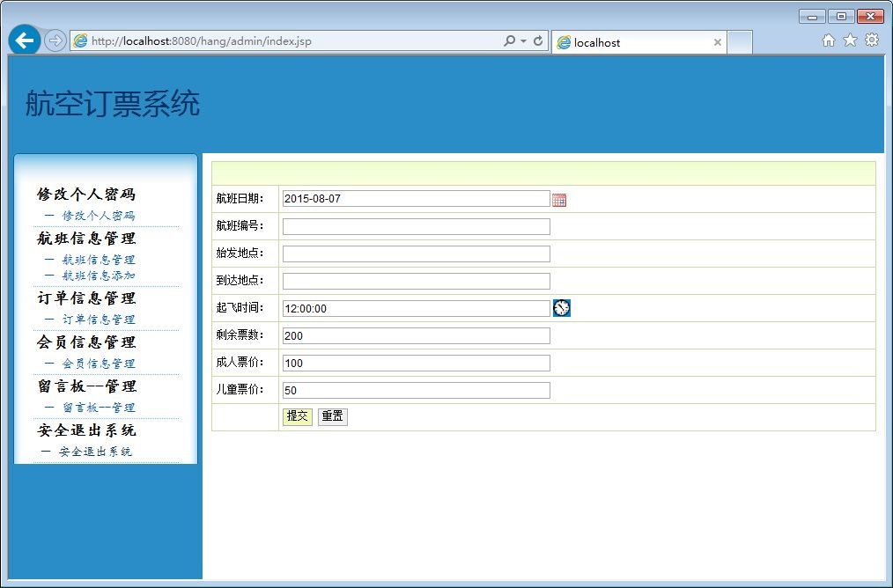Click the 成人票价: label
Image resolution: width=893 pixels, height=588 pixels.
point(240,362)
